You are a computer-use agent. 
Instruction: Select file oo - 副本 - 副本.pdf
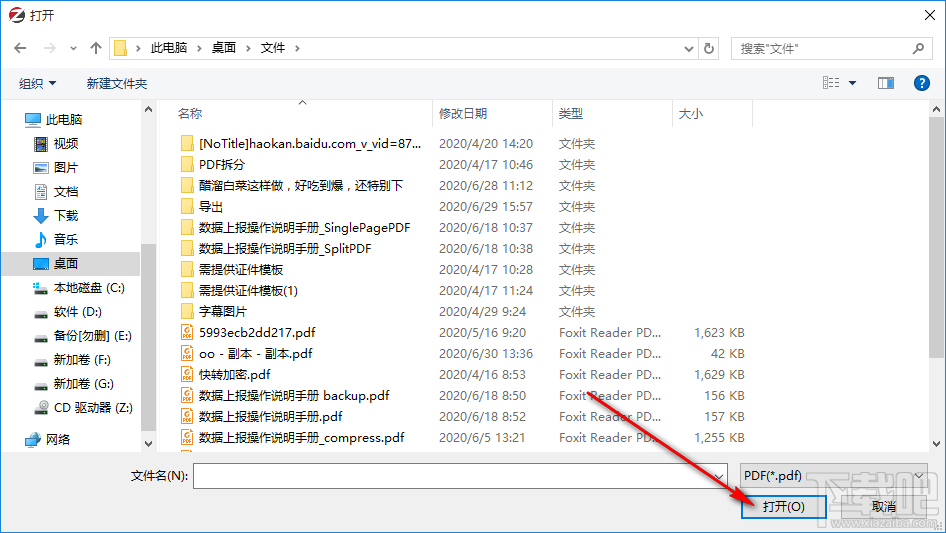[x=256, y=354]
